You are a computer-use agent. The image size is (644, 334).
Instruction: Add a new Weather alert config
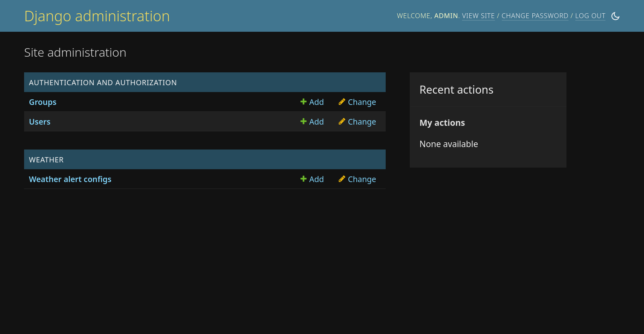click(312, 179)
